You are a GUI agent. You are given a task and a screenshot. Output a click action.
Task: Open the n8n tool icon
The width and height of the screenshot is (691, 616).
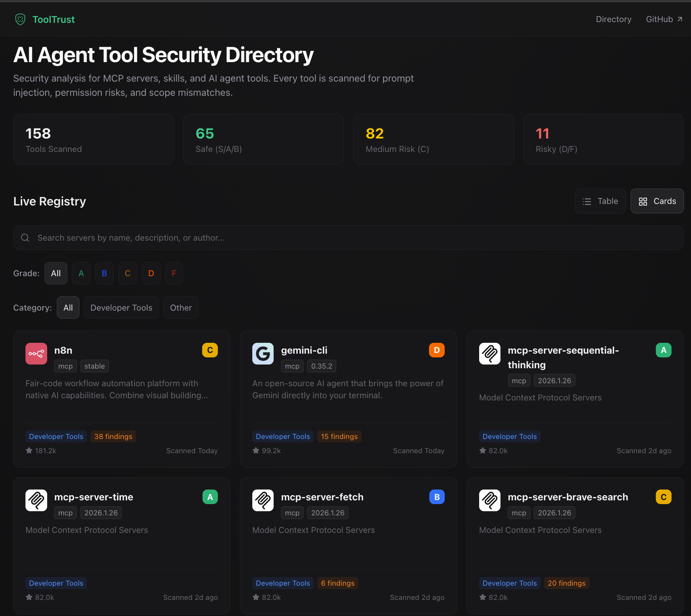[x=36, y=353]
